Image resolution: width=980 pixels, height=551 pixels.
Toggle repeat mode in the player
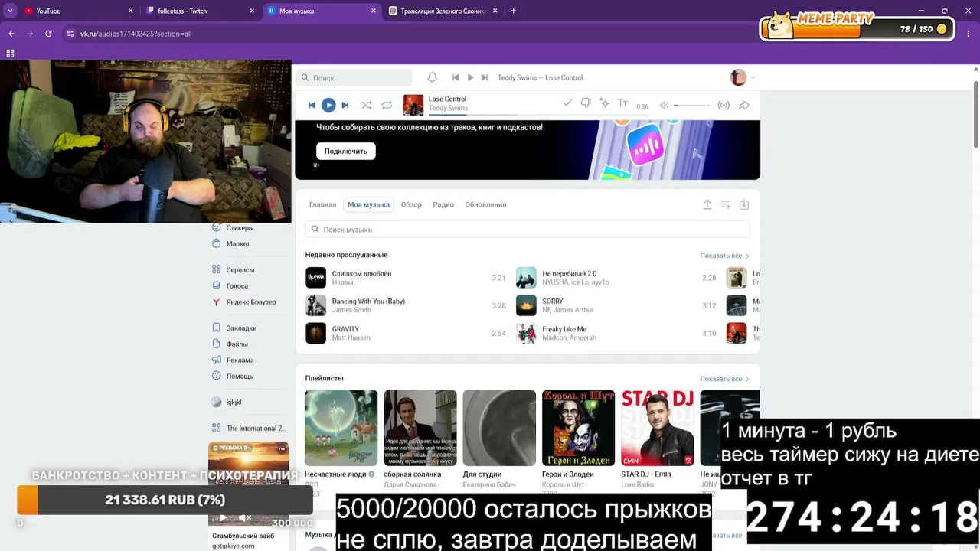(387, 106)
